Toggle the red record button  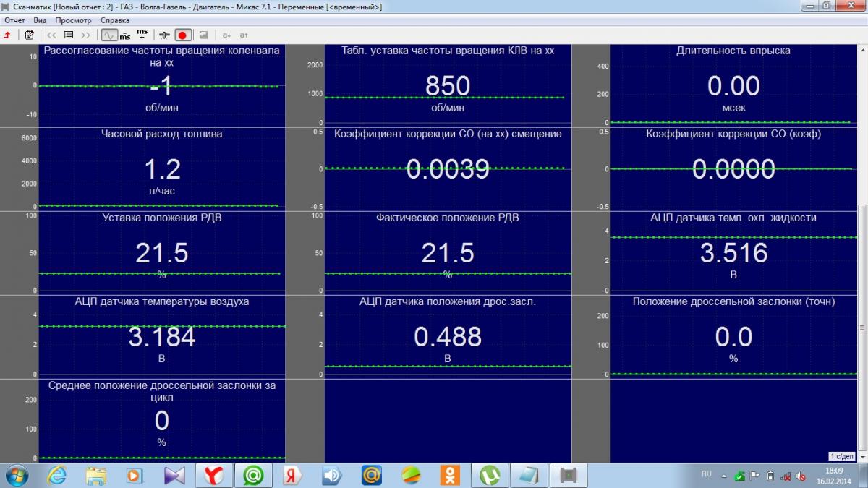[x=182, y=35]
